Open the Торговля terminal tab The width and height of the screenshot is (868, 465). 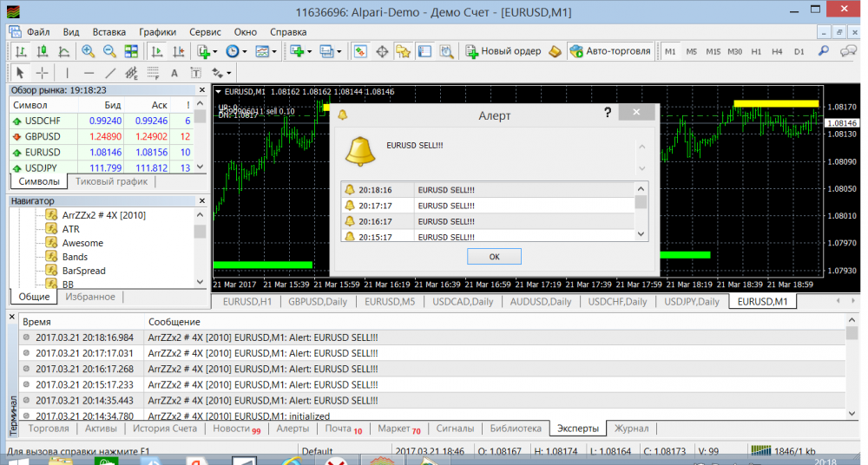pos(49,428)
